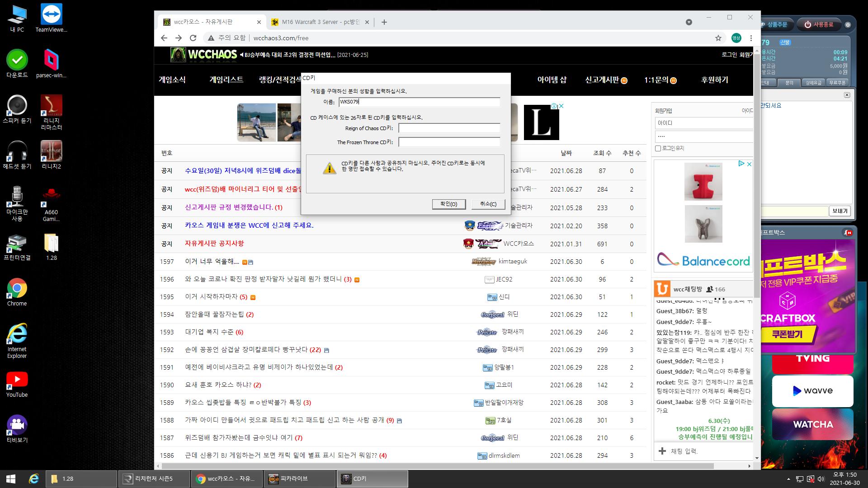Click volume icon in system tray
The image size is (868, 488).
(821, 479)
